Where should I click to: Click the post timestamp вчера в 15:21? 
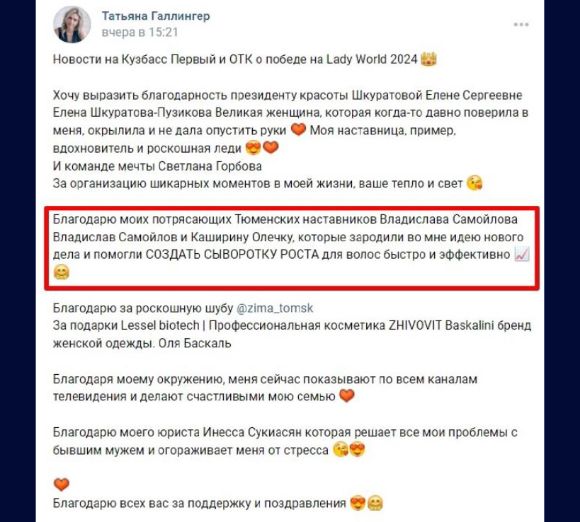coord(140,33)
